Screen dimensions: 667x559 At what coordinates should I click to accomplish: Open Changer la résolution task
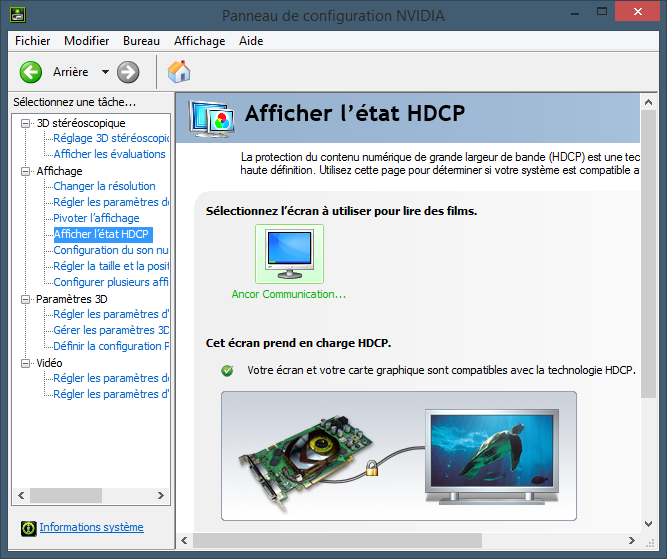tap(104, 186)
